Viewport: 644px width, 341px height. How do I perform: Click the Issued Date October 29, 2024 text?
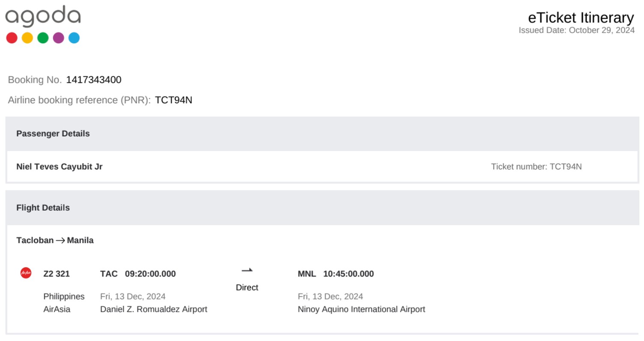coord(576,30)
